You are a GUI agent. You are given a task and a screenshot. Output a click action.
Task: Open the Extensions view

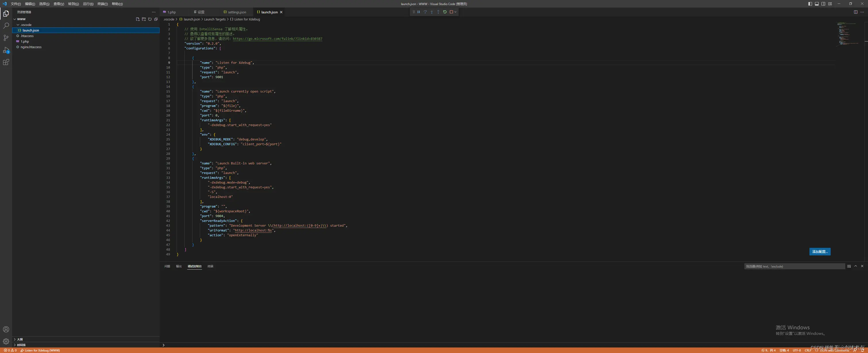pyautogui.click(x=6, y=62)
